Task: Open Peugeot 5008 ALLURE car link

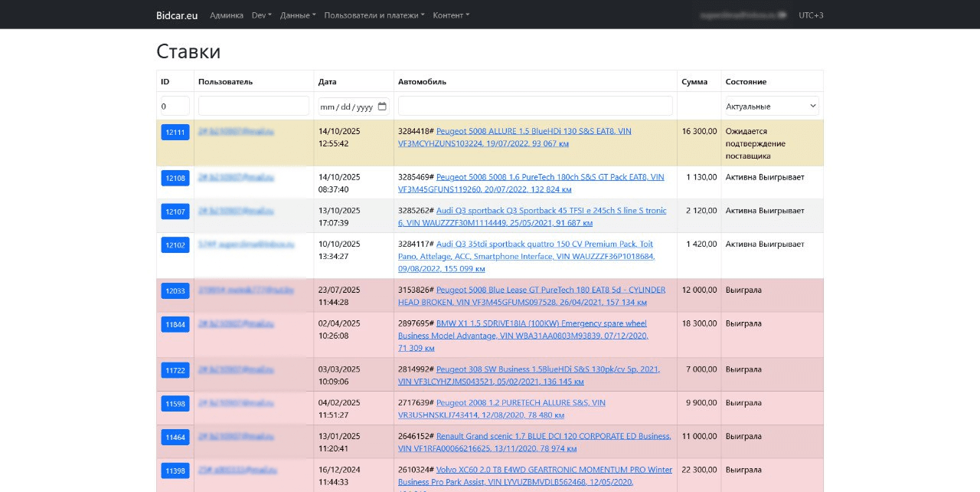Action: click(x=534, y=131)
